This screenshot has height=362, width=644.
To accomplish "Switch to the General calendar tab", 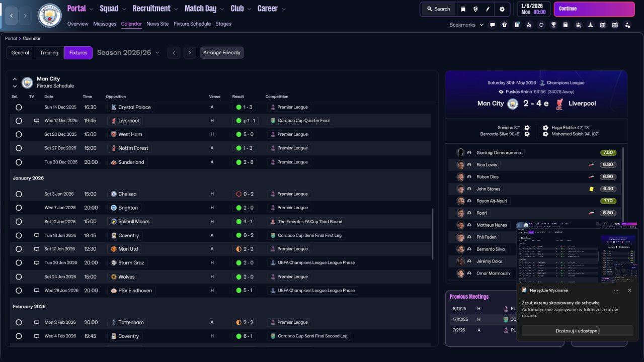I will [x=20, y=53].
